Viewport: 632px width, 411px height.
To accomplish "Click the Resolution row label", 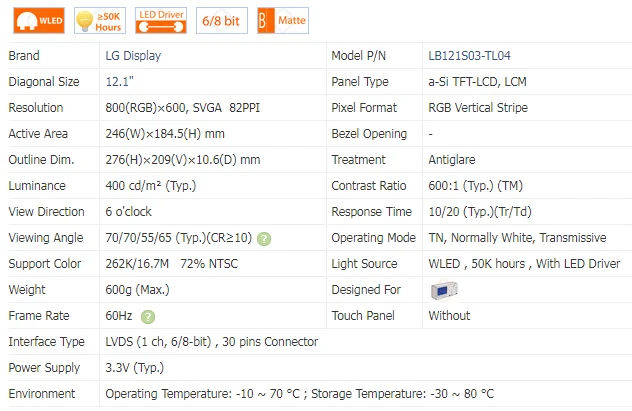I will [36, 108].
